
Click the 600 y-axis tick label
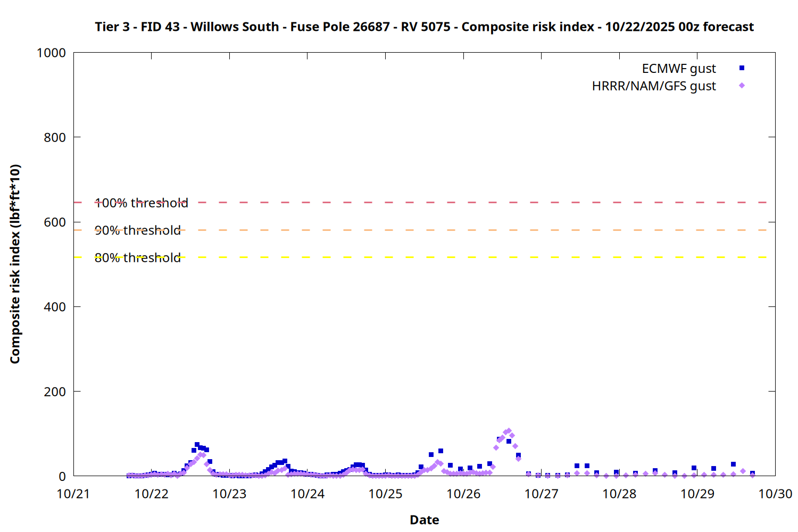pos(55,222)
